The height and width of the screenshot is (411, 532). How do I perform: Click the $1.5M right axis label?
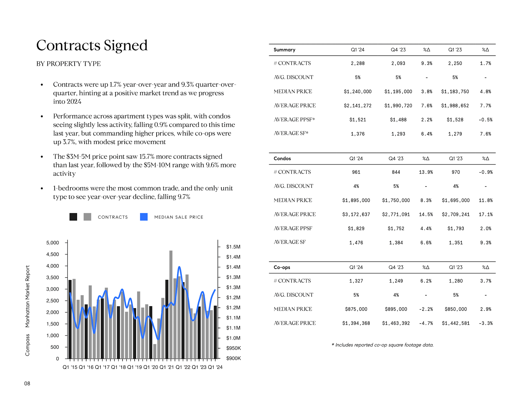[x=233, y=247]
